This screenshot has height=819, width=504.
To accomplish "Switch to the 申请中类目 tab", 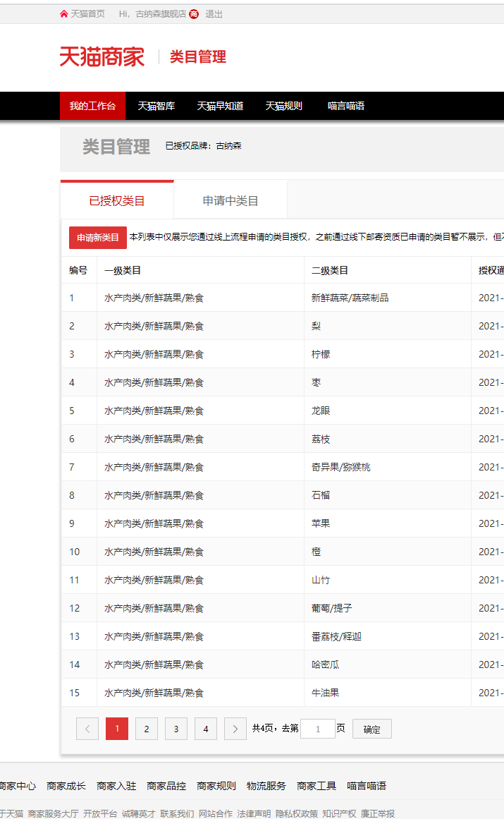I will tap(230, 200).
